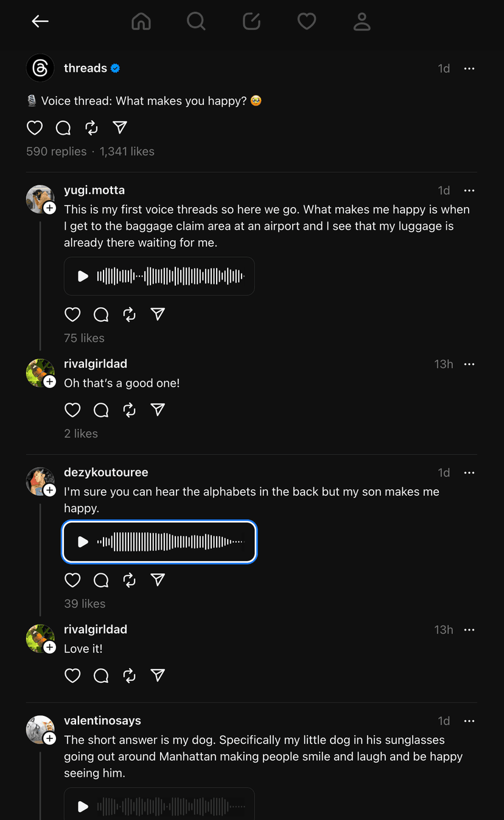
Task: Like rivalgirldad's 'Love it!' reply
Action: tap(72, 675)
